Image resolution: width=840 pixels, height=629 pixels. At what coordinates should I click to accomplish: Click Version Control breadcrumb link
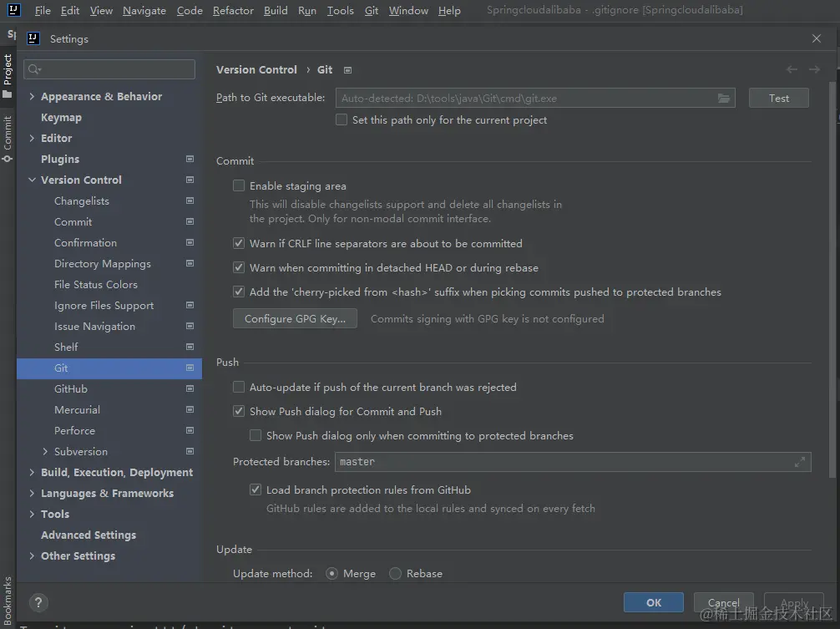256,69
